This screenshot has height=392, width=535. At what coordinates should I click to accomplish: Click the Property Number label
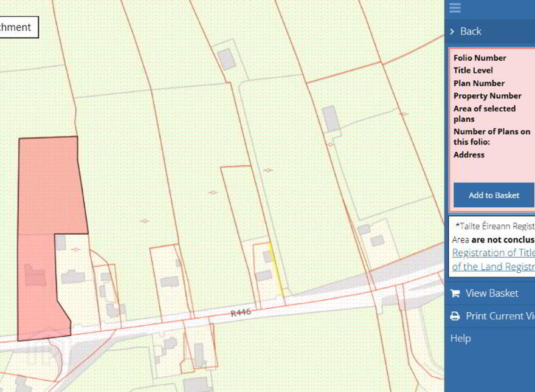487,96
